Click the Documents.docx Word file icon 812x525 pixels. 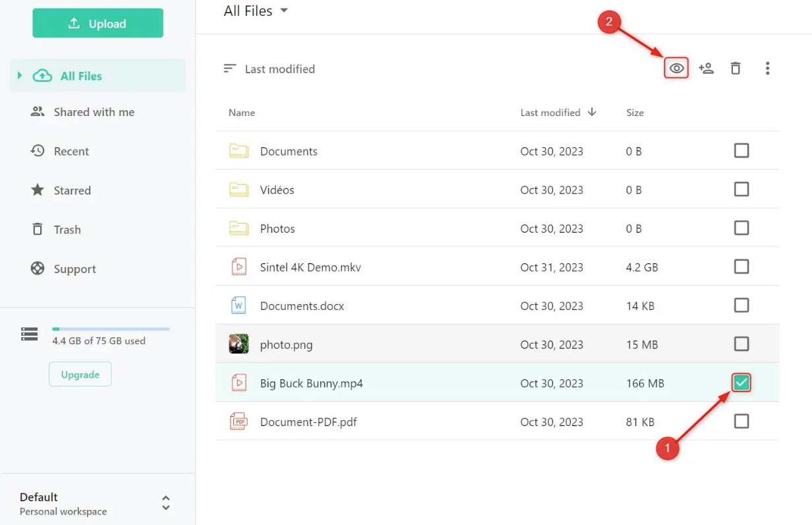(x=239, y=305)
